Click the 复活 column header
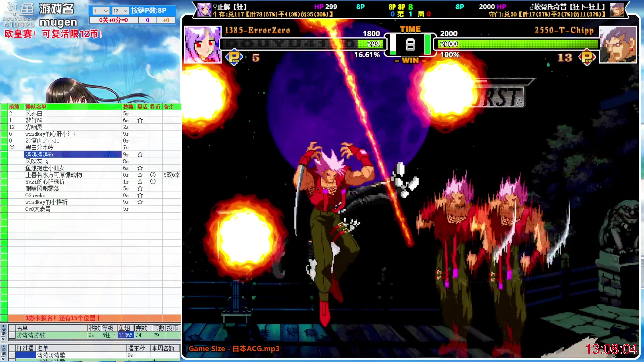Viewport: 644px width, 362px height. [x=142, y=107]
